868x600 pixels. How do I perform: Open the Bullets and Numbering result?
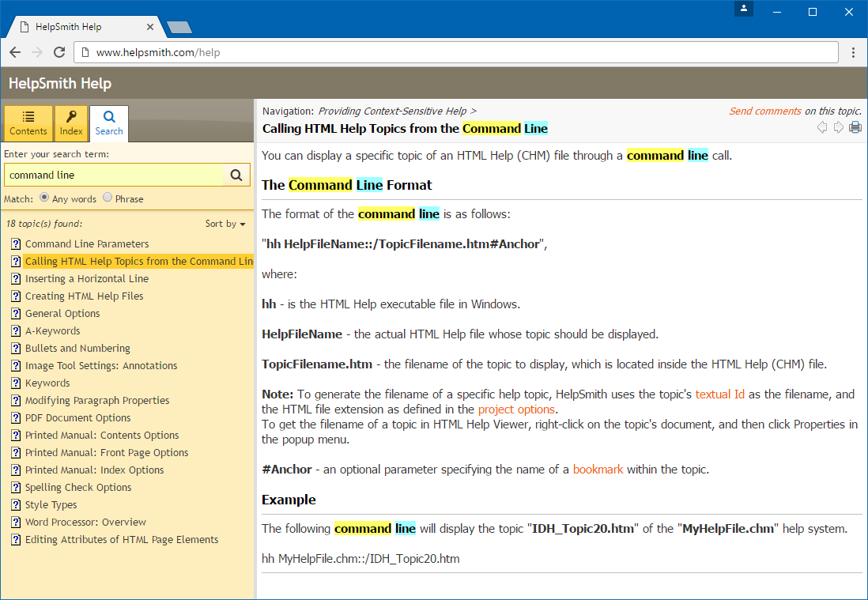point(77,348)
